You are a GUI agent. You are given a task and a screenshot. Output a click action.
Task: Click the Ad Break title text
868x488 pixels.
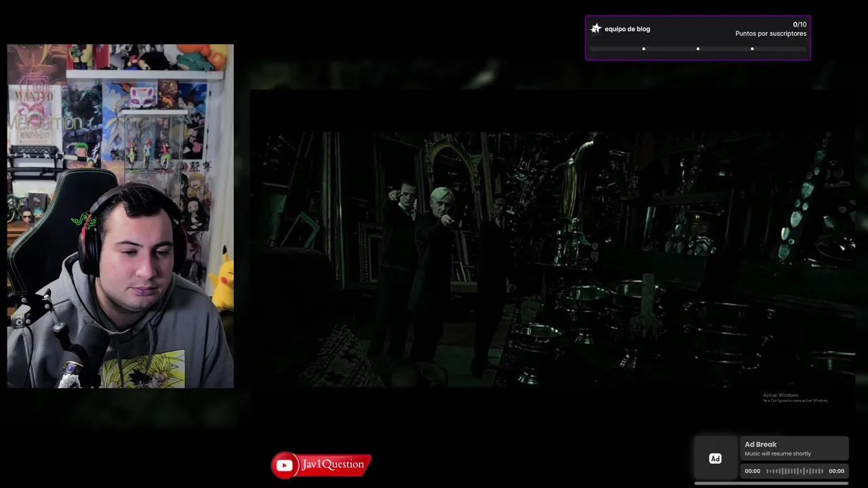pyautogui.click(x=761, y=445)
